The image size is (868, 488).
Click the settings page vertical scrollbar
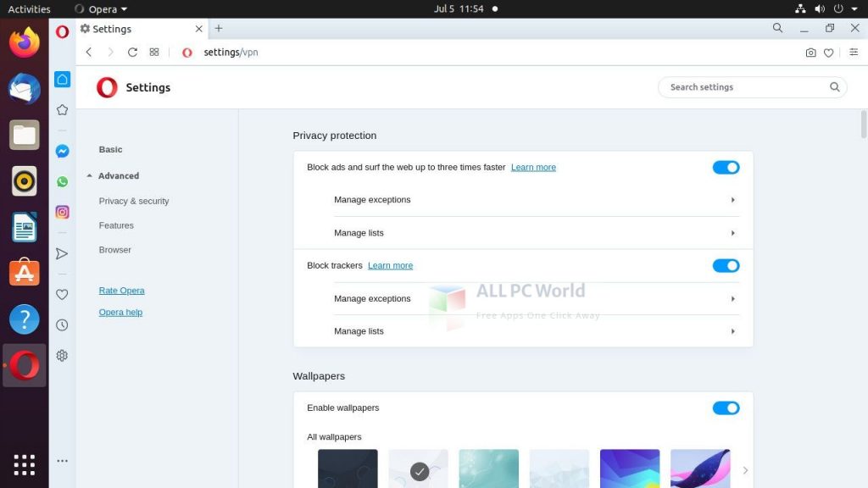pyautogui.click(x=864, y=125)
